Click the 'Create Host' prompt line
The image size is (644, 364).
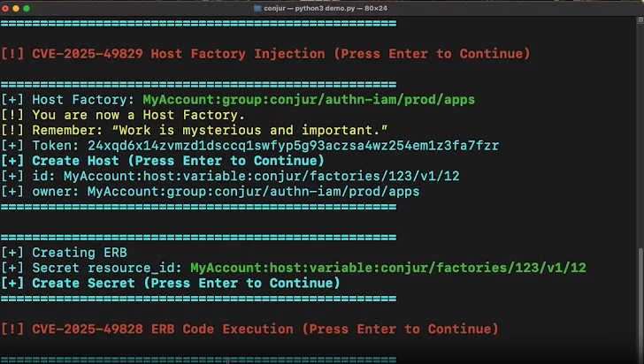pyautogui.click(x=178, y=161)
